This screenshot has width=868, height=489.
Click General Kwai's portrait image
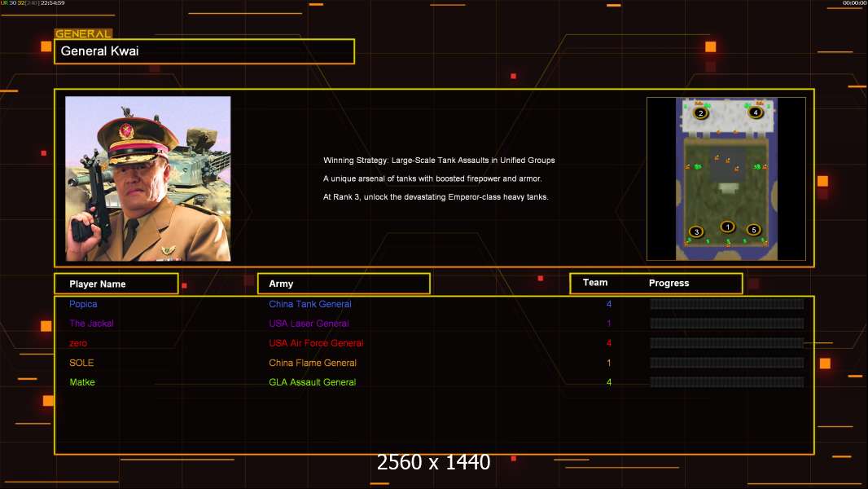click(x=148, y=178)
